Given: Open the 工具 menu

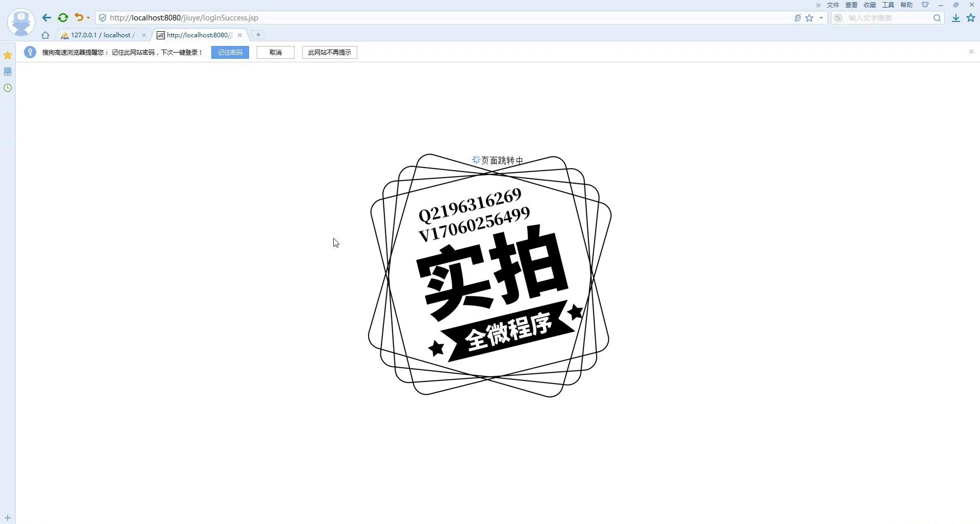Looking at the screenshot, I should [x=888, y=5].
